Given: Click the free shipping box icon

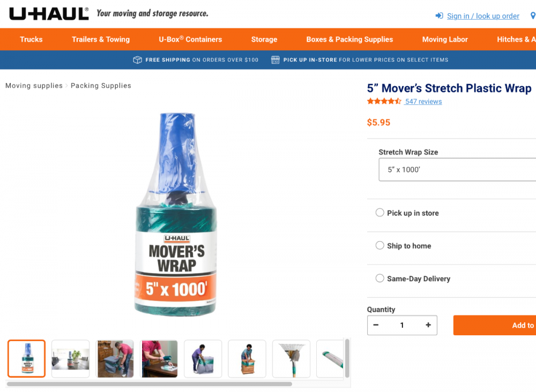Looking at the screenshot, I should 137,60.
